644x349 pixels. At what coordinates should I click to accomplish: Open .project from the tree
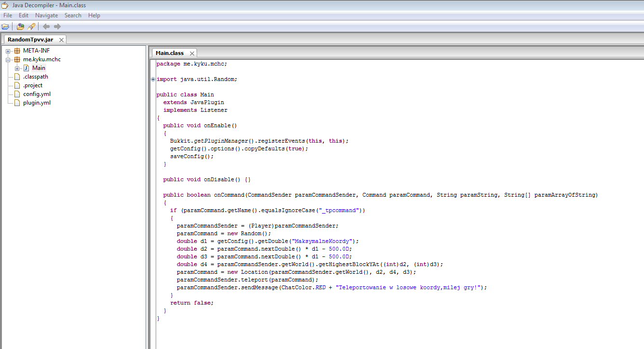[33, 85]
